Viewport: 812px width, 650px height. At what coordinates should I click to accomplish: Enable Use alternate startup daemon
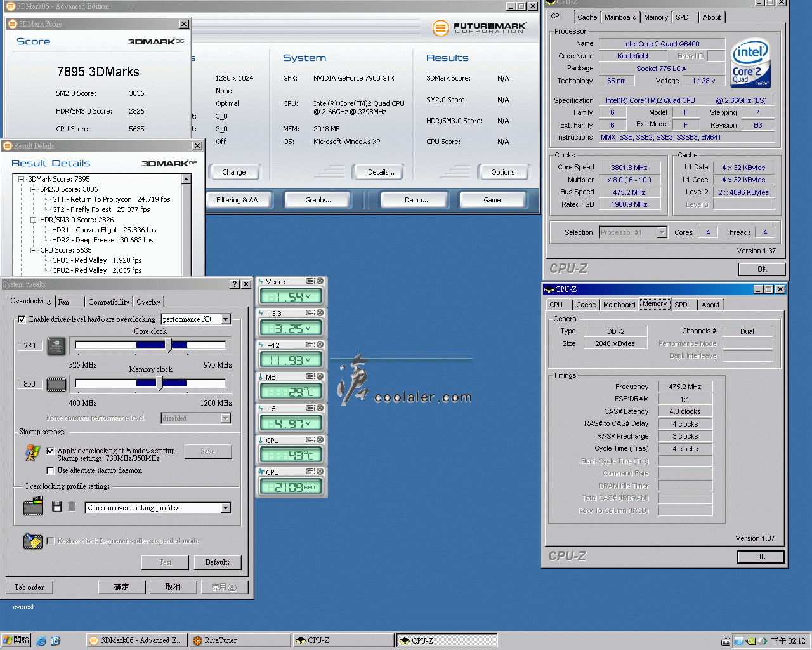(x=49, y=470)
